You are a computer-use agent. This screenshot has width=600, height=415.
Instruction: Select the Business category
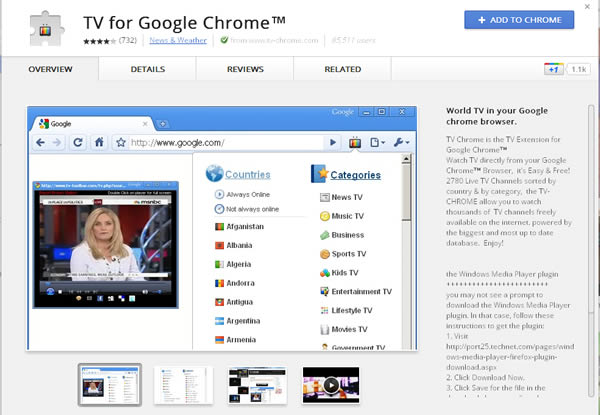pyautogui.click(x=342, y=235)
